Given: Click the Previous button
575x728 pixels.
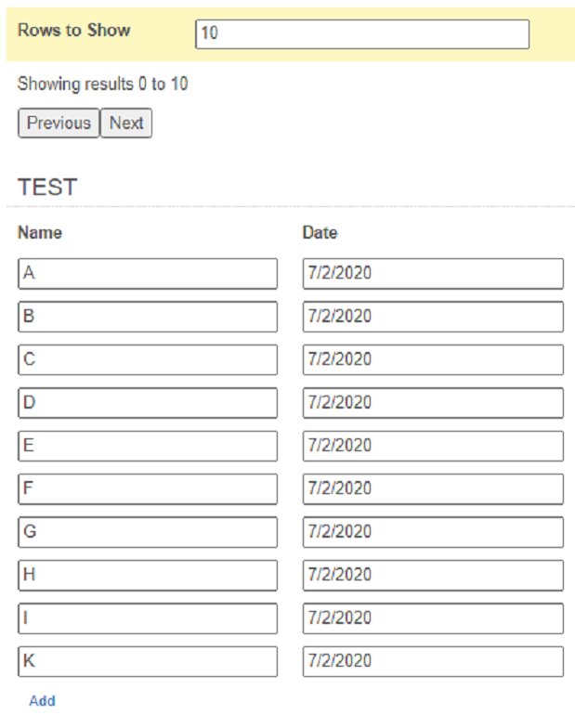Looking at the screenshot, I should (59, 123).
